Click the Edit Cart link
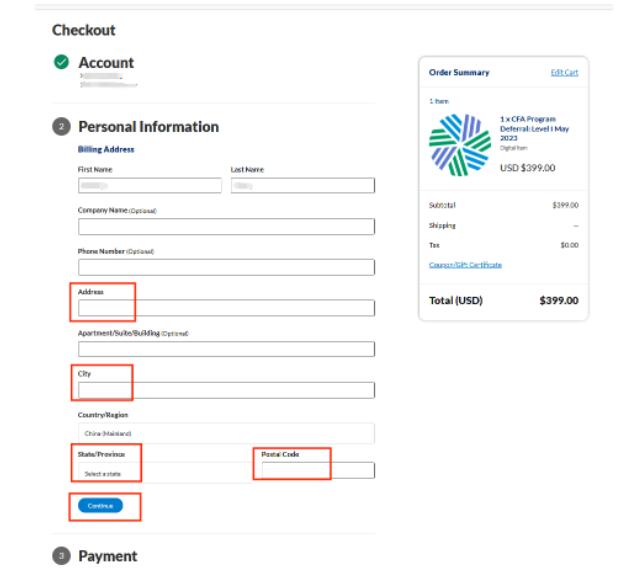 tap(564, 72)
